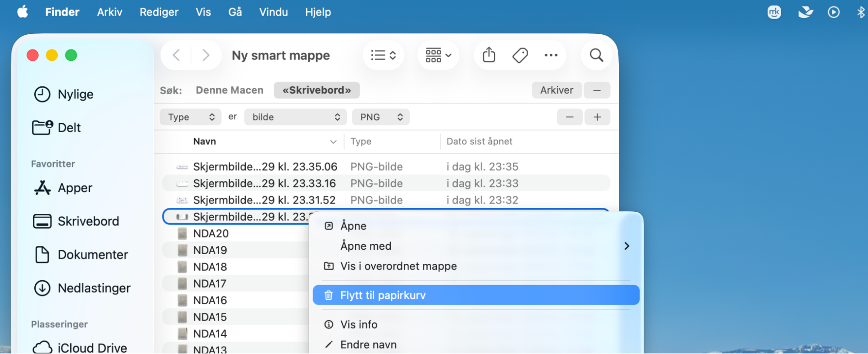Open the Vis menu

point(203,12)
